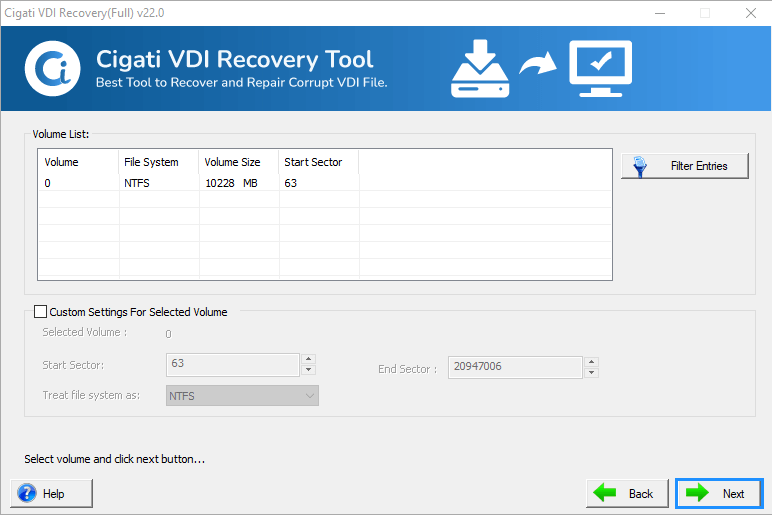Click the blue question mark Help icon
772x515 pixels.
[x=27, y=493]
